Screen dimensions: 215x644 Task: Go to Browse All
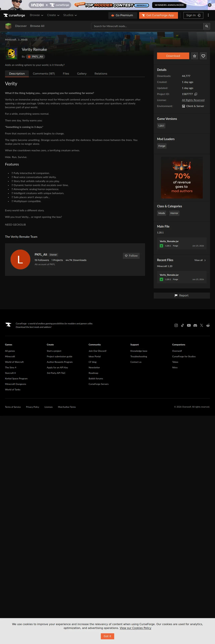point(37,26)
